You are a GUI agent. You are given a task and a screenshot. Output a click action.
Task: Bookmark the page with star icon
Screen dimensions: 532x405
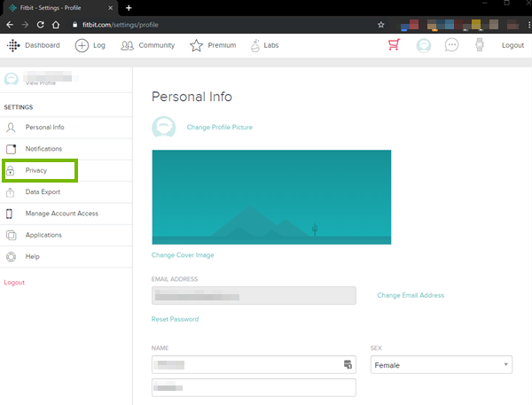pyautogui.click(x=381, y=25)
